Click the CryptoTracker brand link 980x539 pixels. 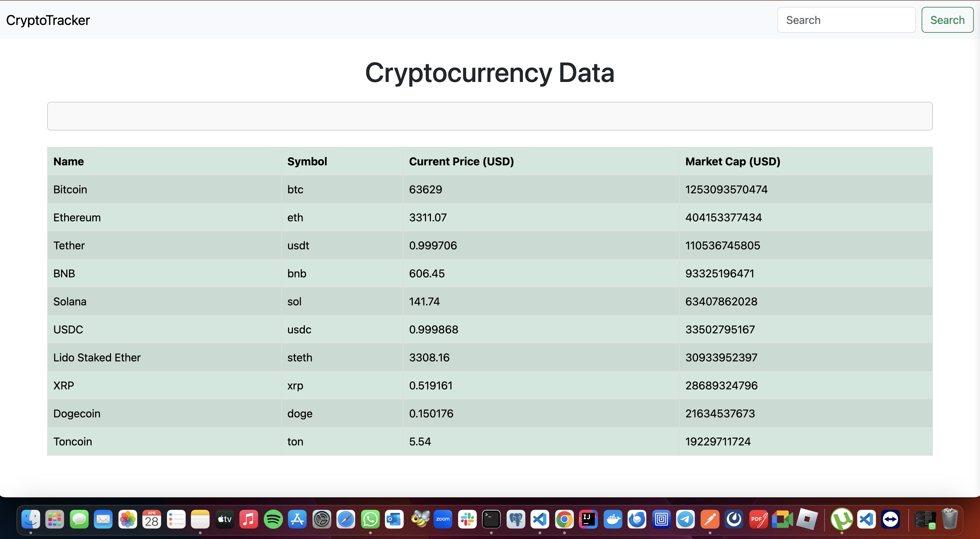[48, 20]
